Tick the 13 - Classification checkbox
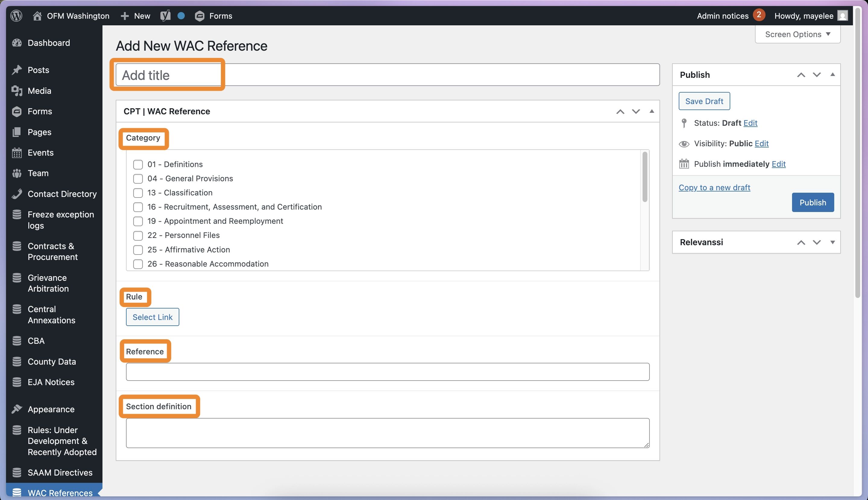Screen dimensions: 868x500 [x=138, y=193]
